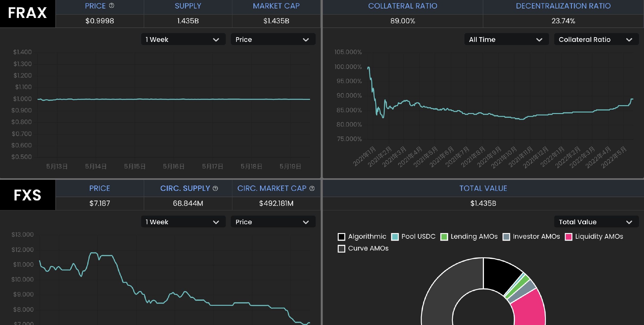The image size is (644, 325).
Task: Toggle the Curve AMOs legend item
Action: pyautogui.click(x=341, y=249)
